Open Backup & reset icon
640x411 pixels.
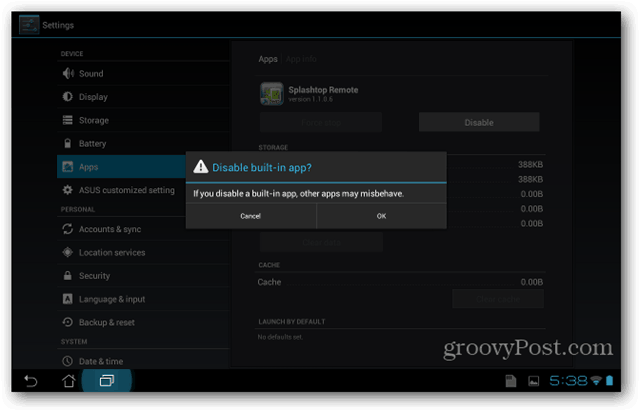pyautogui.click(x=67, y=322)
